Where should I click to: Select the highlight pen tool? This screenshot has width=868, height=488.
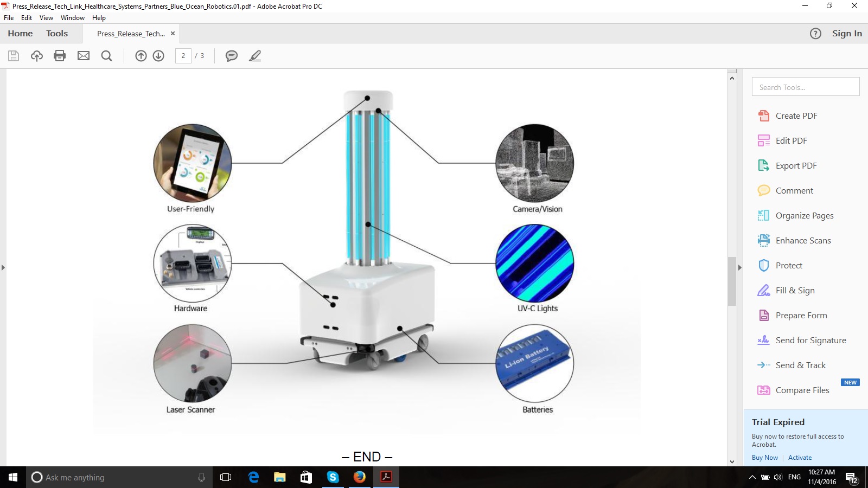click(255, 56)
